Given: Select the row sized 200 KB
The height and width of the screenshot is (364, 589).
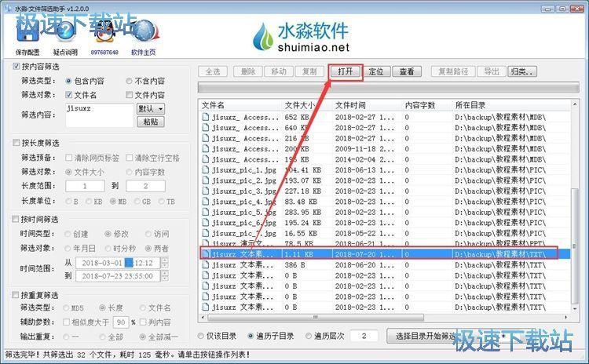Looking at the screenshot, I should (385, 148).
